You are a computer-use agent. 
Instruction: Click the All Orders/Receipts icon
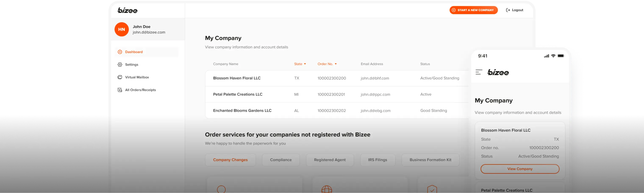pos(120,90)
